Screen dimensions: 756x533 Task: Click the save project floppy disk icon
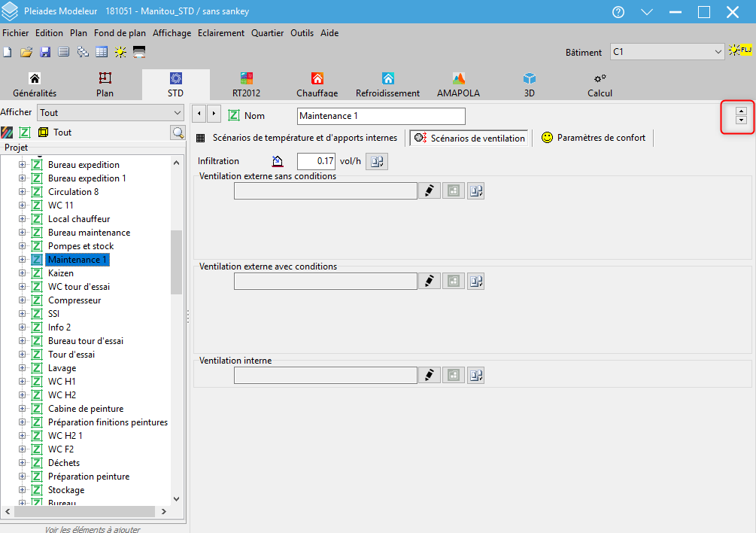(45, 52)
